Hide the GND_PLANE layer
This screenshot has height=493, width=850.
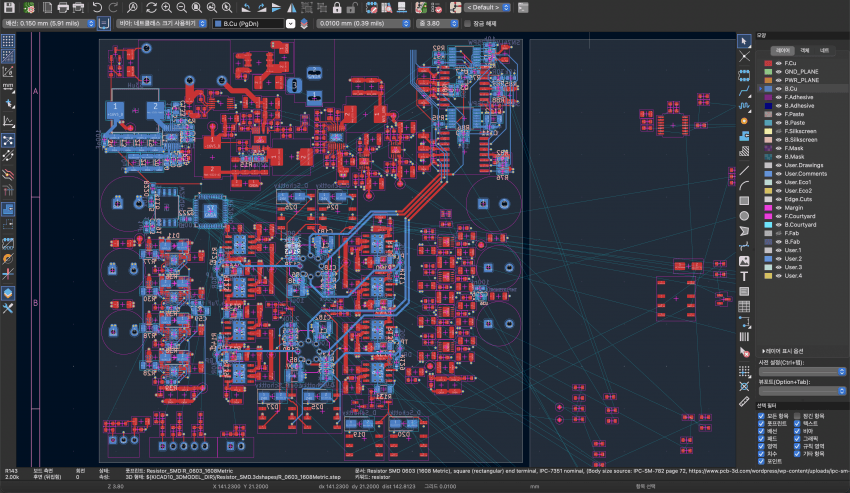pyautogui.click(x=778, y=72)
